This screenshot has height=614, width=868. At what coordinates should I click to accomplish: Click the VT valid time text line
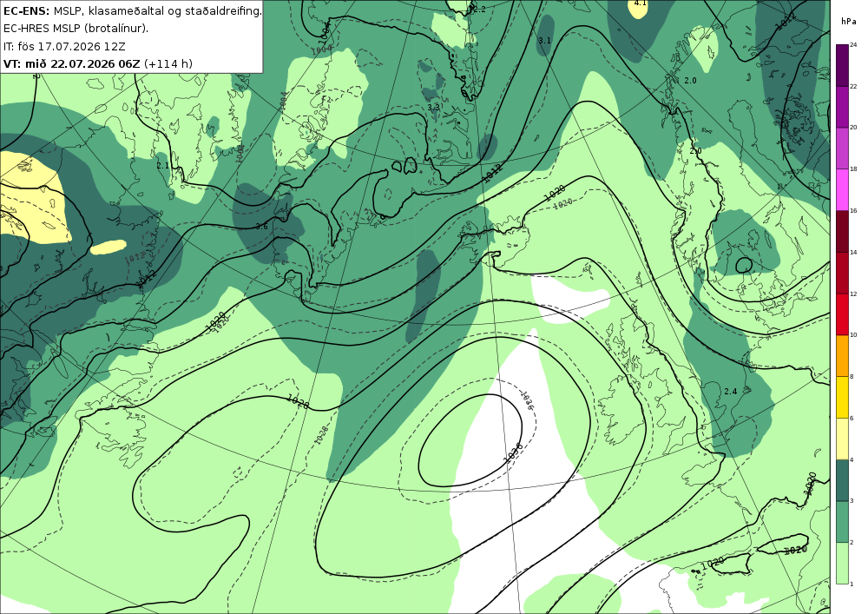98,63
